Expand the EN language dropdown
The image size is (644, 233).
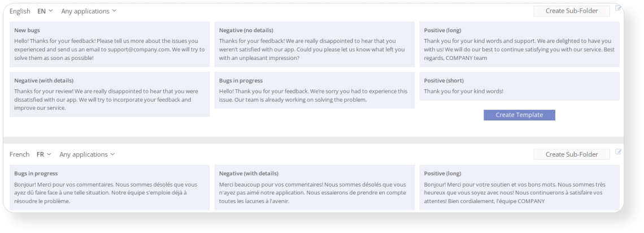[45, 11]
